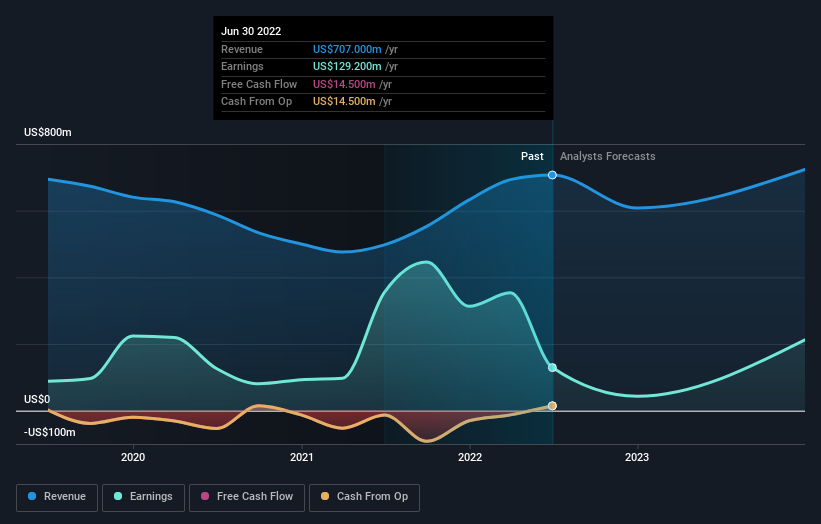Click the Earnings row label in tooltip
821x524 pixels.
coord(242,66)
